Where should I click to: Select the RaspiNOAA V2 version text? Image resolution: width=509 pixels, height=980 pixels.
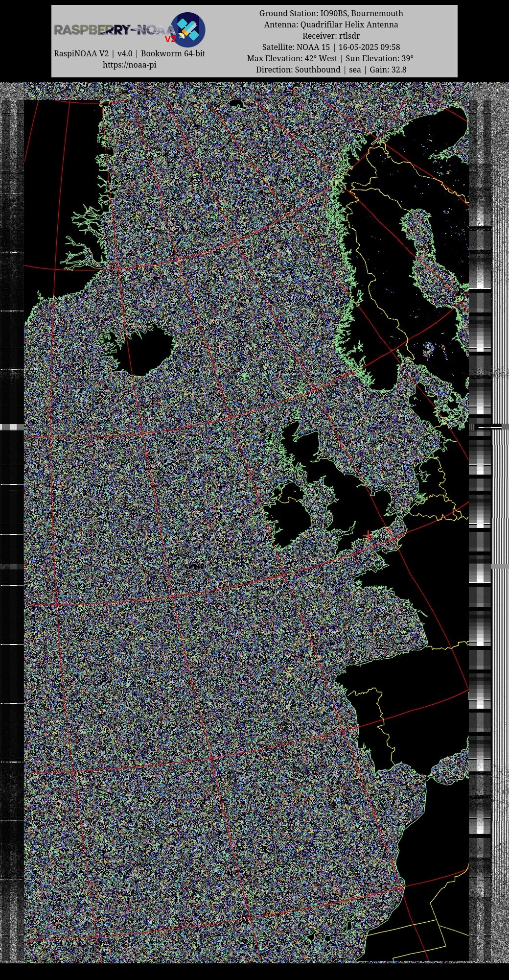pyautogui.click(x=129, y=53)
